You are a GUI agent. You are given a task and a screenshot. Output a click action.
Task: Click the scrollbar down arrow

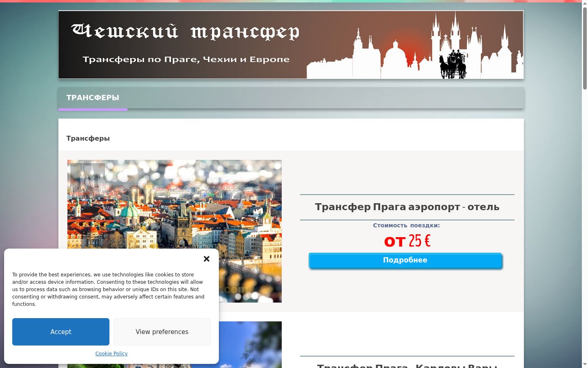[x=585, y=364]
